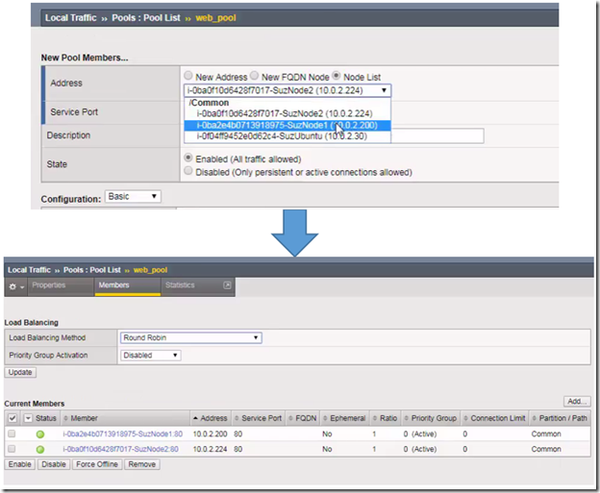This screenshot has height=493, width=600.
Task: Click green status icon for SuzNode2
Action: pyautogui.click(x=42, y=449)
